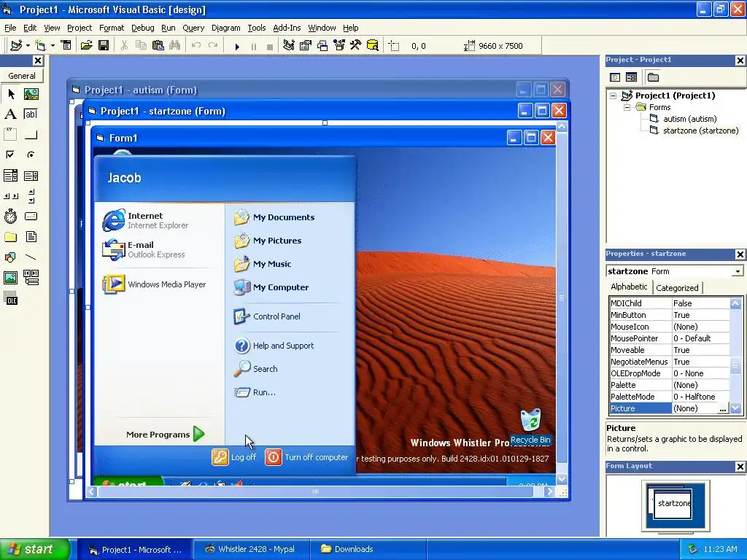Click the Find binoculars icon

(x=174, y=45)
